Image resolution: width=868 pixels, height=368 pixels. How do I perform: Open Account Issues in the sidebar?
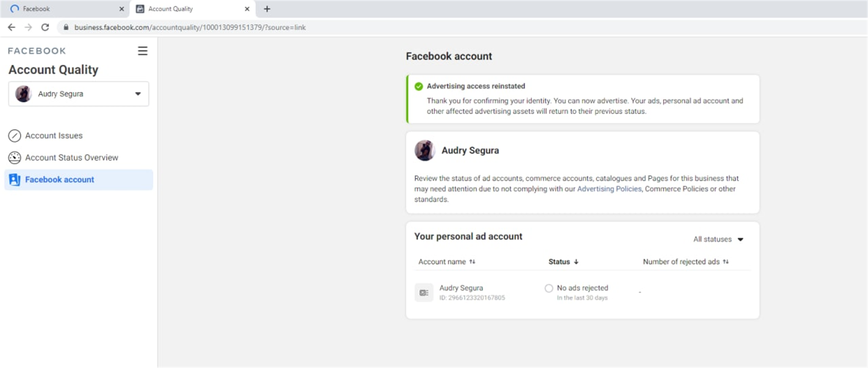pyautogui.click(x=54, y=136)
